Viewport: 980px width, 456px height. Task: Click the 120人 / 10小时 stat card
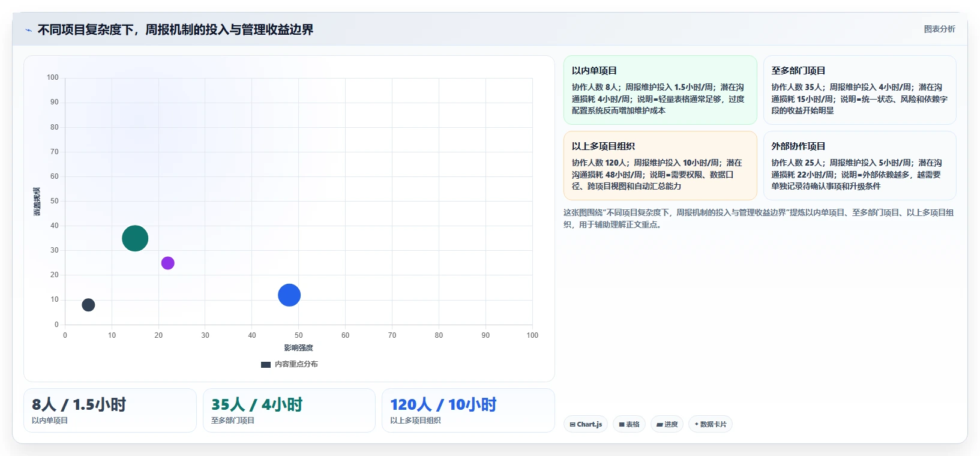pos(468,410)
